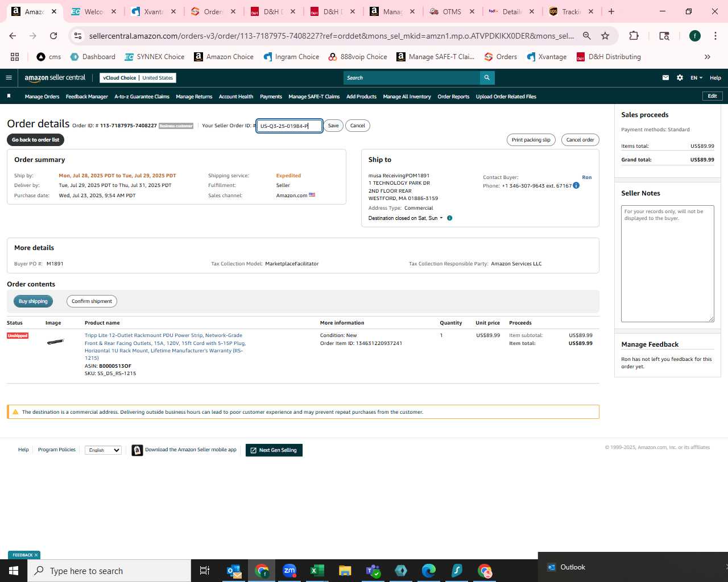728x582 pixels.
Task: Click Buy shipping button
Action: (x=33, y=301)
